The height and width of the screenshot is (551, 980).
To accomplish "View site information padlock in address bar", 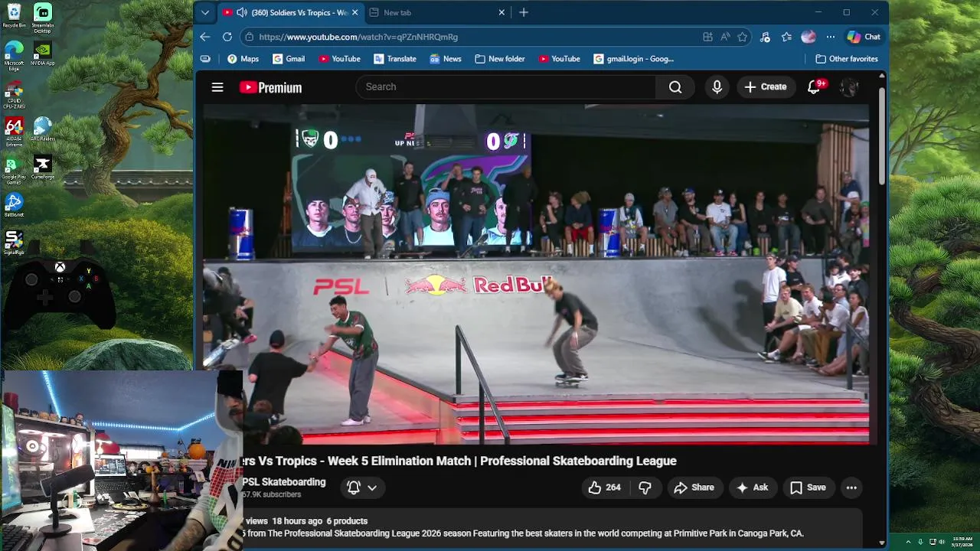I will (x=248, y=37).
